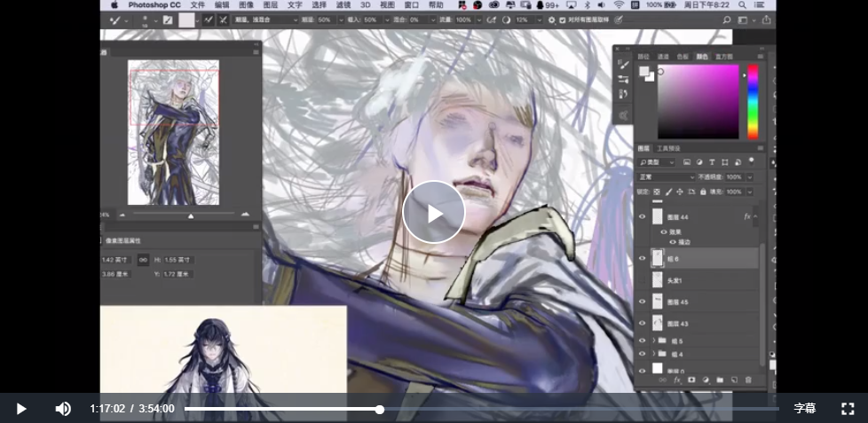Viewport: 868px width, 423px height.
Task: Click the Navigator zoom out mountain icon
Action: pyautogui.click(x=122, y=215)
